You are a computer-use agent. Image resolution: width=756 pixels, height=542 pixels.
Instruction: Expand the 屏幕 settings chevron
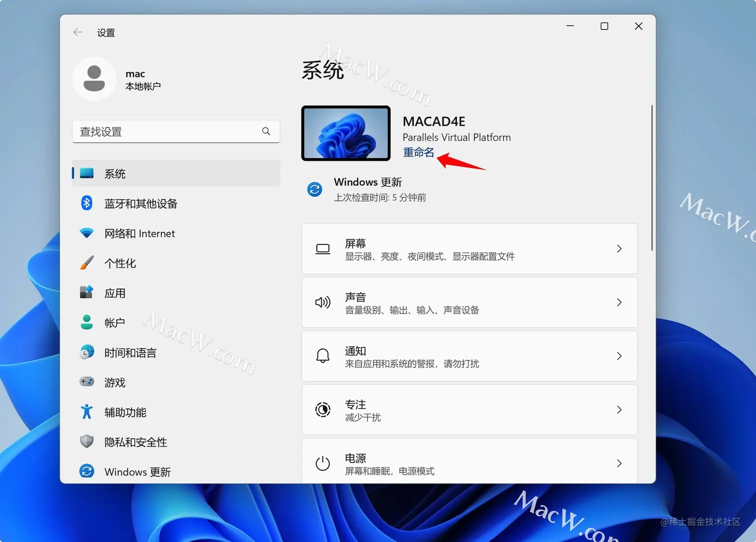tap(619, 249)
